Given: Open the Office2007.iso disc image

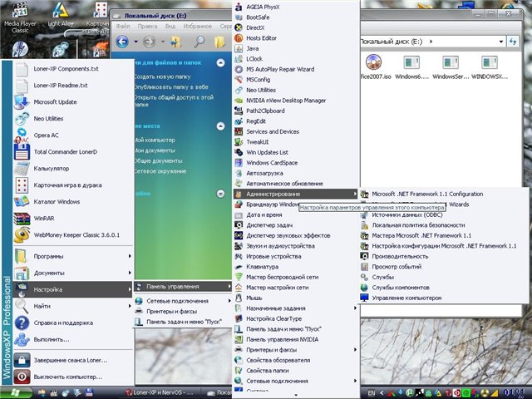Looking at the screenshot, I should click(374, 67).
